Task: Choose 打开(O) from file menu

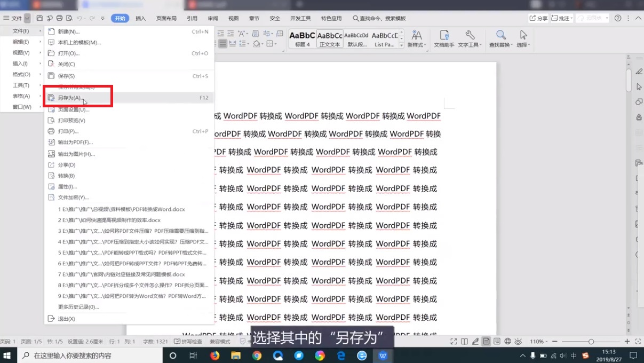Action: (129, 53)
